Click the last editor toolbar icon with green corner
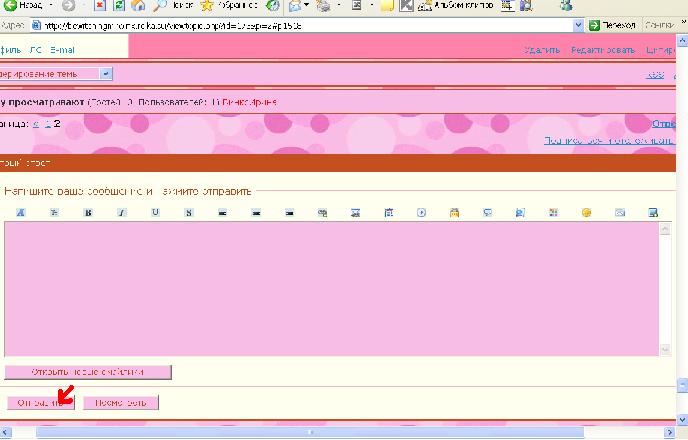The image size is (688, 440). tap(653, 213)
